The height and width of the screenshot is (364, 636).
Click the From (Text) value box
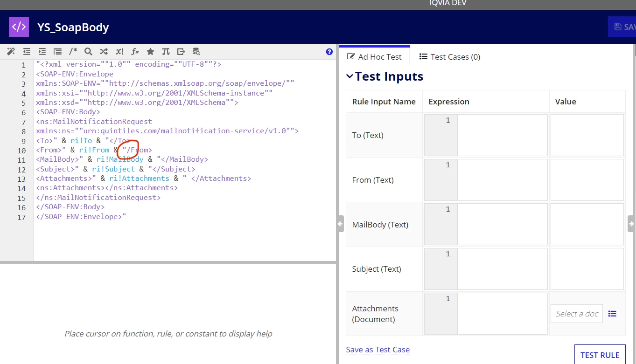587,180
